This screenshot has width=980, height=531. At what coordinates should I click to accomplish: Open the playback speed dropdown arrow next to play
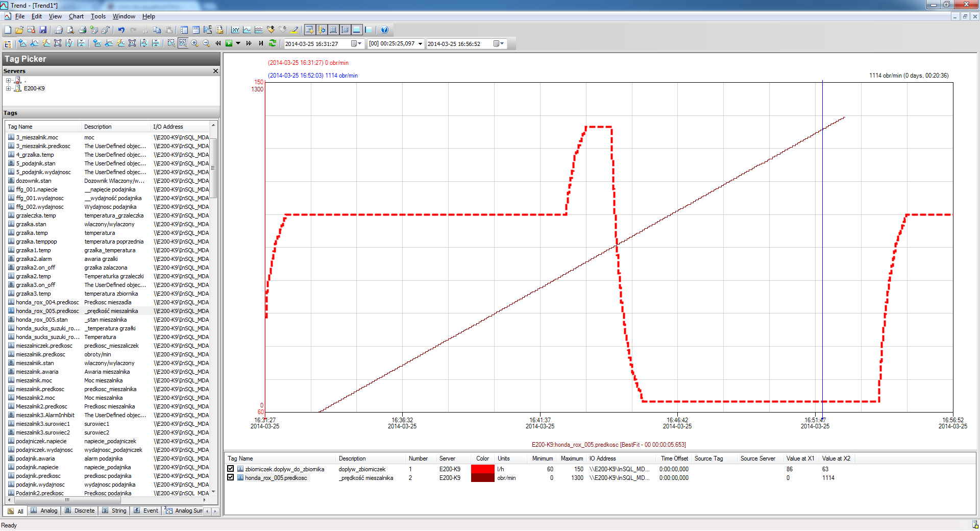pyautogui.click(x=238, y=43)
